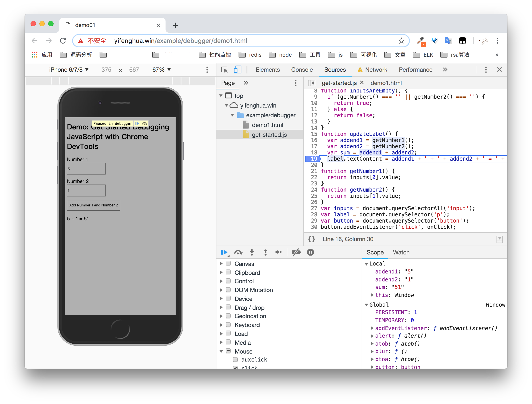Check the auxclick event checkbox
This screenshot has height=404, width=532.
[x=235, y=360]
